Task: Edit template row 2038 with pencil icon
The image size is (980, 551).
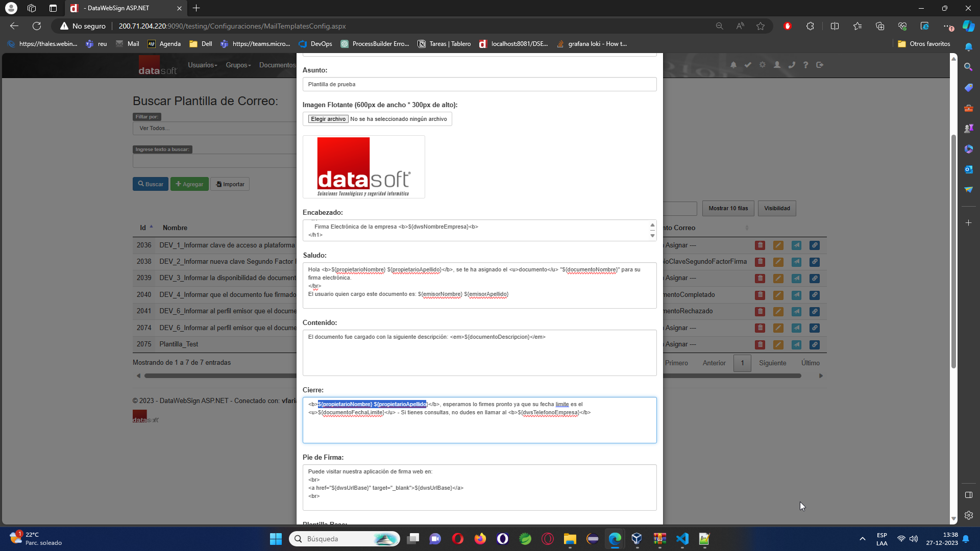Action: pos(778,262)
